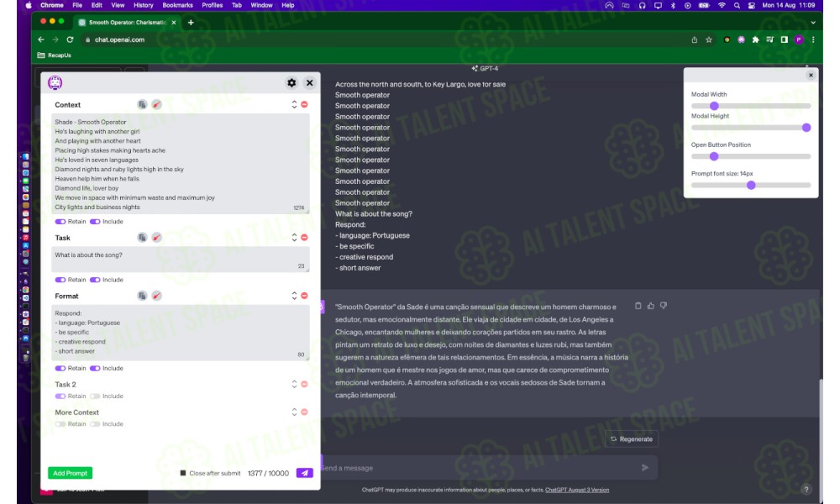Click the copy icon beside Context

(x=142, y=104)
